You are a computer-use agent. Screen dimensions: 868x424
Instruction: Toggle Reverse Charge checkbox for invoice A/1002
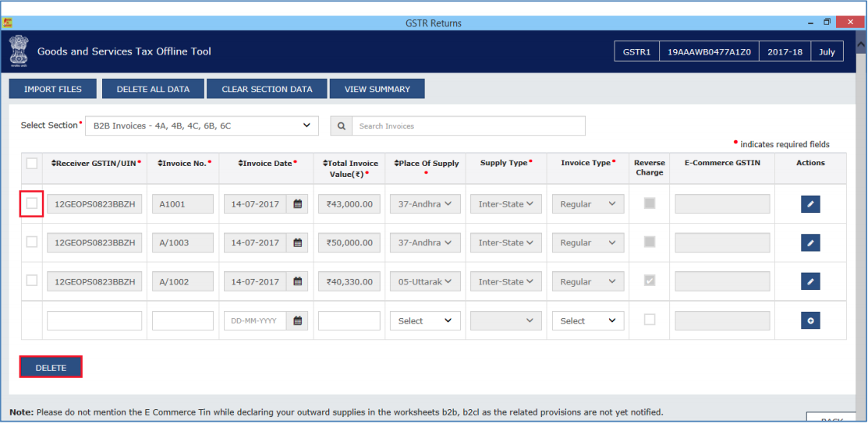click(x=650, y=281)
